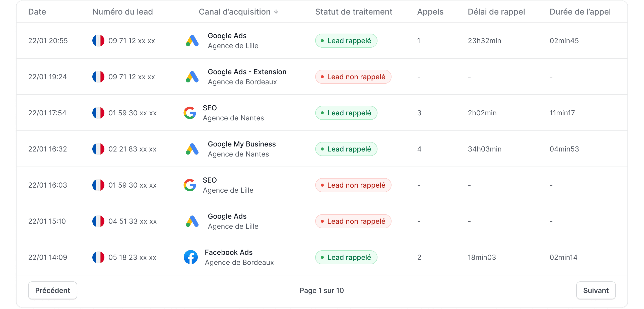Click the Lead rappelé badge in the SEO row
This screenshot has height=309, width=644.
[x=346, y=113]
